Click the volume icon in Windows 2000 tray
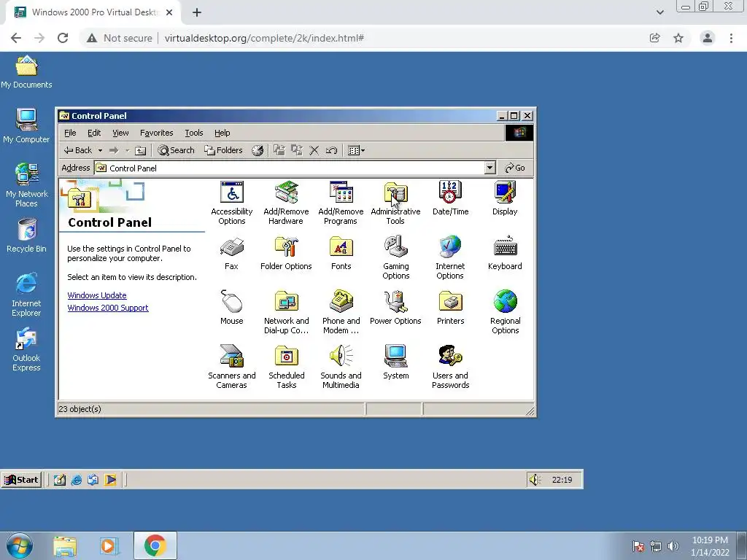 click(x=535, y=480)
